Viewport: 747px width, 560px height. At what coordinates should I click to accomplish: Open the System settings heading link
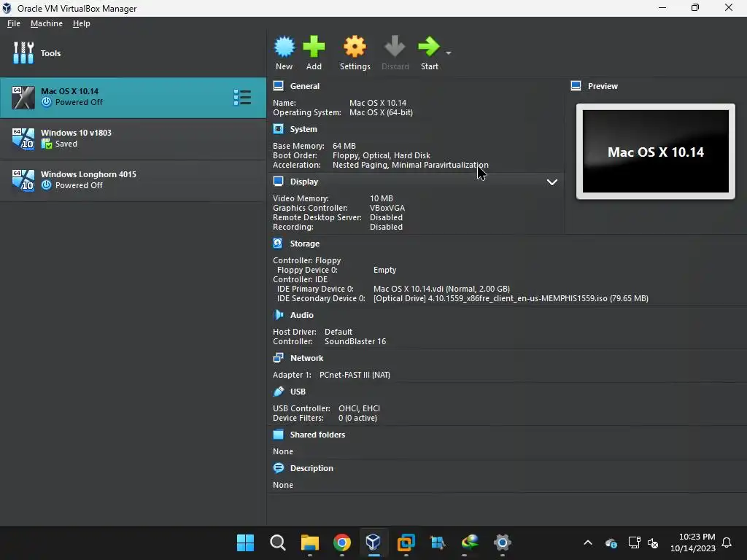click(x=303, y=129)
